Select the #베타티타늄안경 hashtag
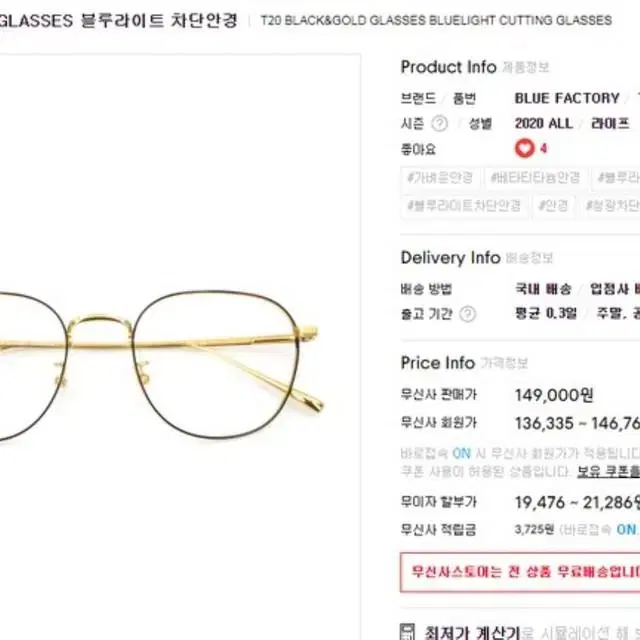The image size is (640, 640). 535,178
